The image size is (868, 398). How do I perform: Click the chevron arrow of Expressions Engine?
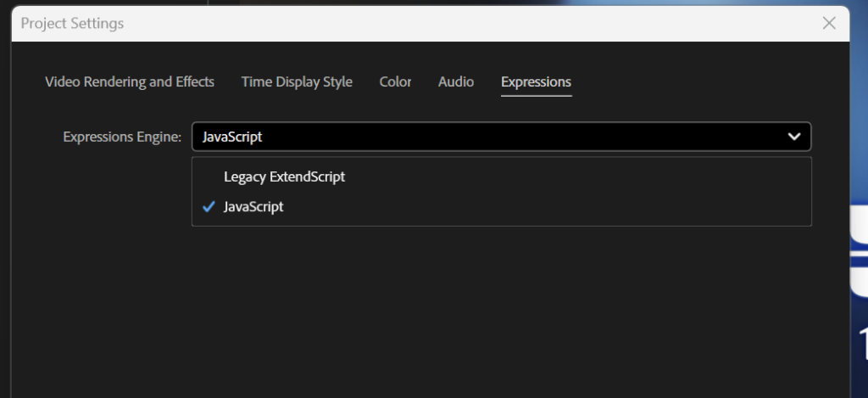coord(793,137)
